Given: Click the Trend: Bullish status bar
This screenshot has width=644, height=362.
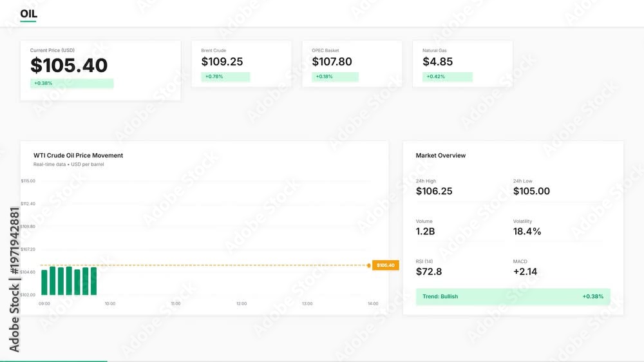Looking at the screenshot, I should (513, 297).
